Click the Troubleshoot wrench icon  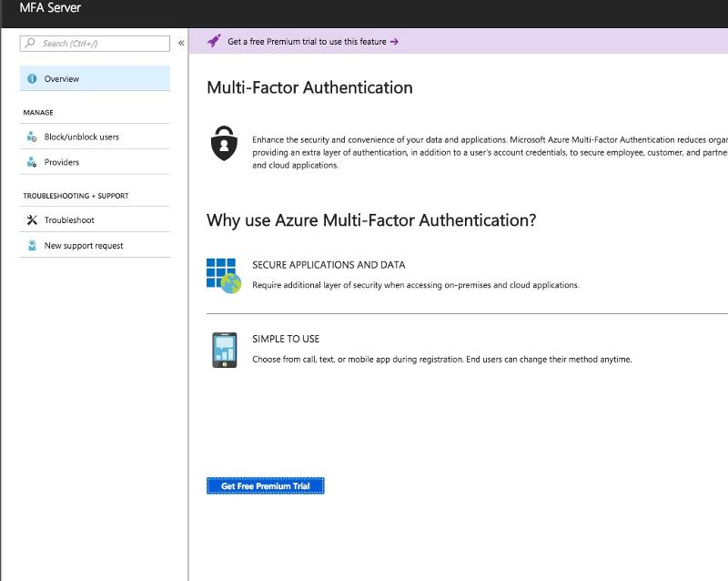click(x=32, y=219)
